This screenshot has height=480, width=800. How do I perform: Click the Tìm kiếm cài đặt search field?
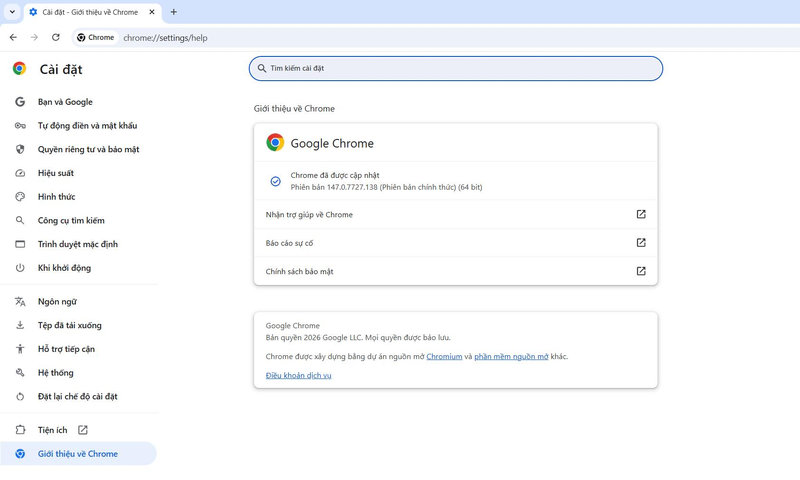[456, 68]
